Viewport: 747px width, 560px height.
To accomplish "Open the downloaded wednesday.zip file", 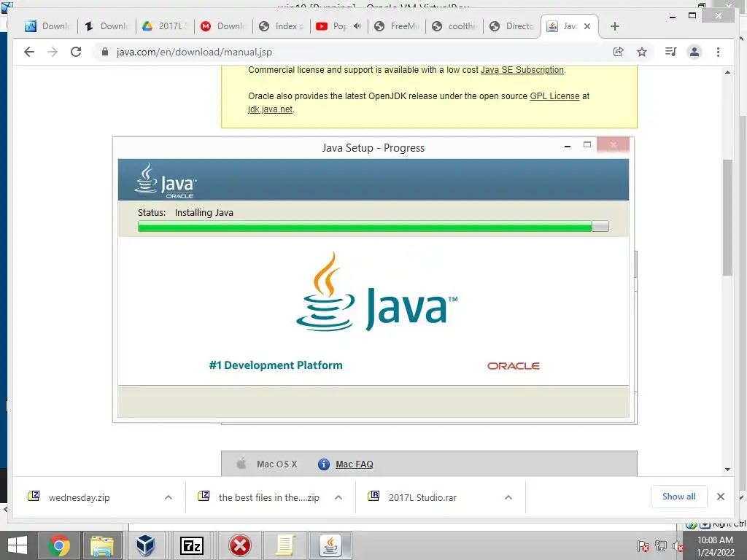I will coord(79,497).
